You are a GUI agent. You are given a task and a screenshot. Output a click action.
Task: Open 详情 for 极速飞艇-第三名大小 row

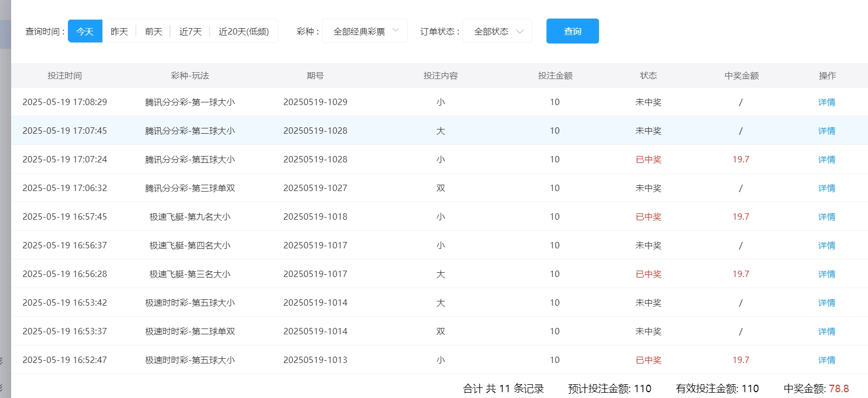(x=827, y=274)
